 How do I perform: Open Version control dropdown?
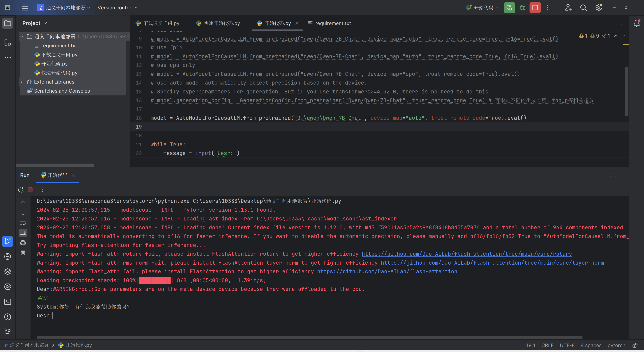pos(118,8)
